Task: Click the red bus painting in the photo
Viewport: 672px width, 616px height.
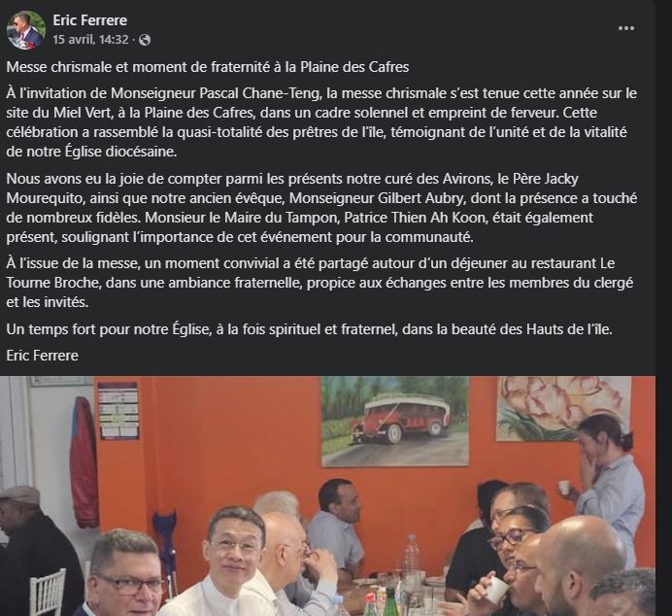Action: (394, 421)
